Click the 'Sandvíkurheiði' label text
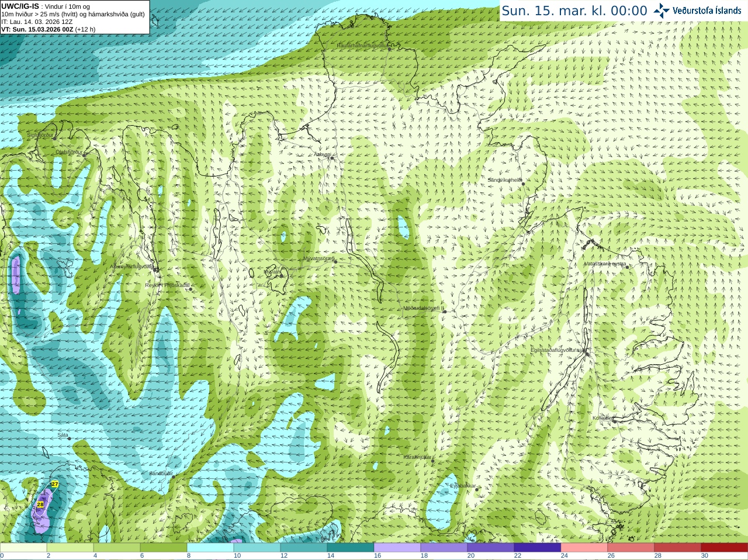The image size is (748, 560). [505, 180]
